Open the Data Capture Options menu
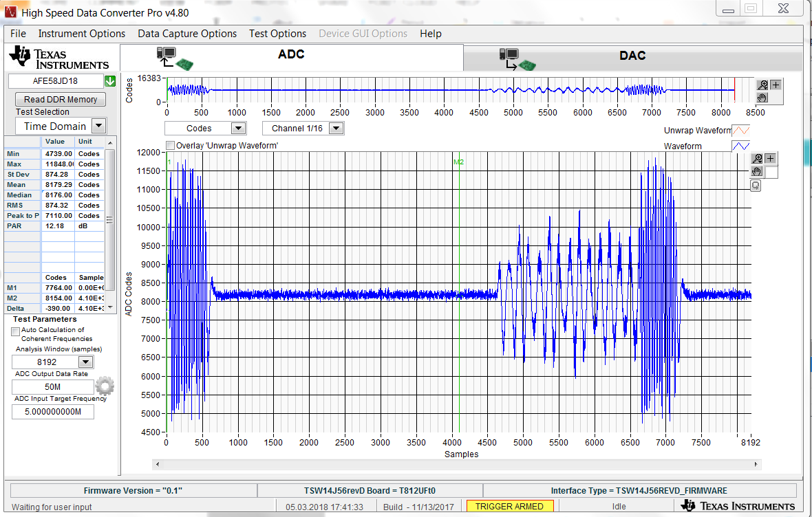 click(x=187, y=34)
